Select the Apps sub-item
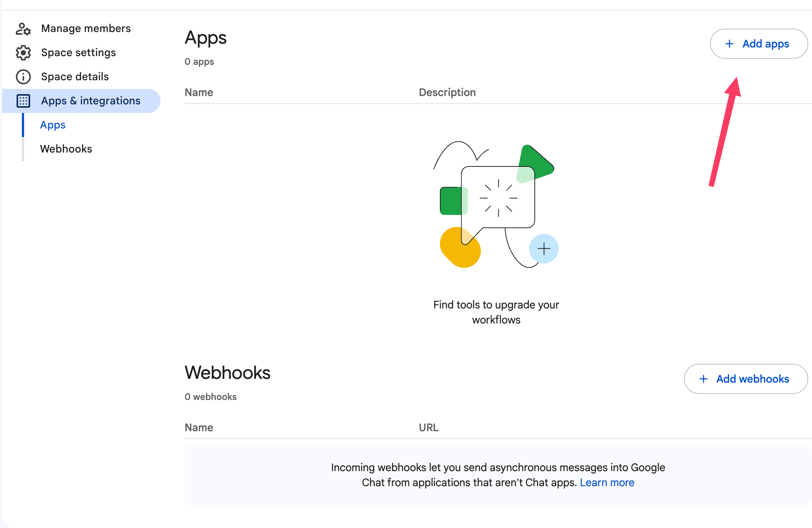 coord(53,125)
